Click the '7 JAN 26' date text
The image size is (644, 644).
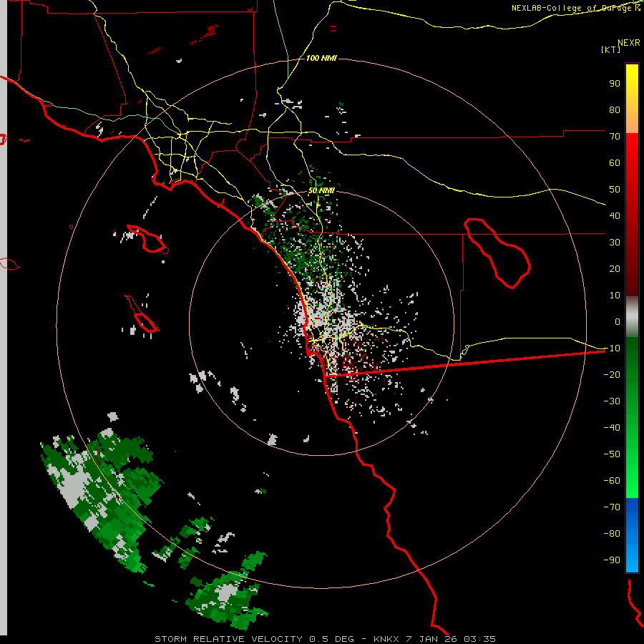tap(431, 639)
